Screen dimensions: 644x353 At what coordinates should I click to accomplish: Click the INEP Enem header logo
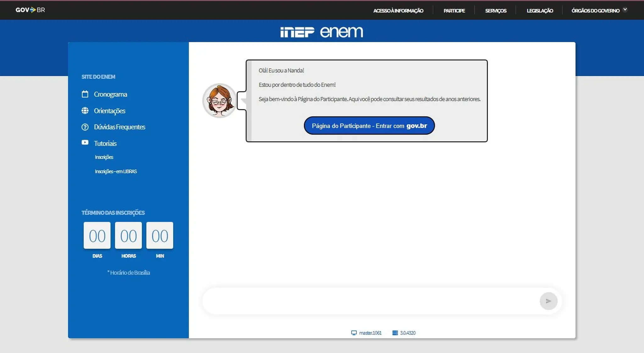[x=321, y=32]
